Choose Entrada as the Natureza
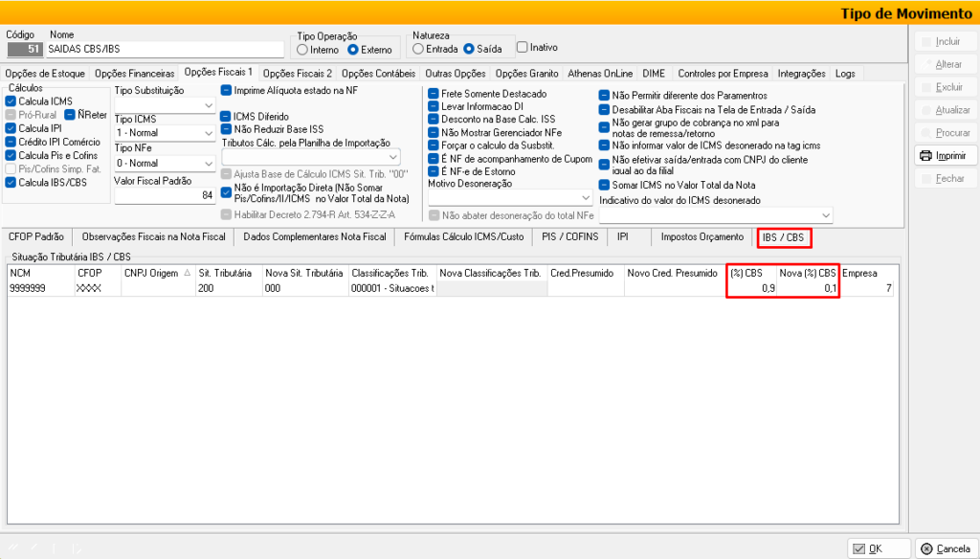This screenshot has width=980, height=559. pos(417,48)
